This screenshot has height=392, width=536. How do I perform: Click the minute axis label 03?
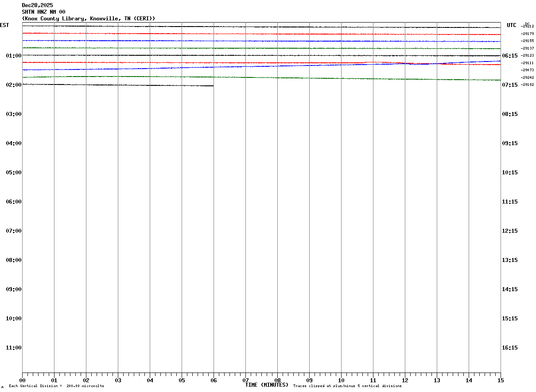click(x=118, y=380)
